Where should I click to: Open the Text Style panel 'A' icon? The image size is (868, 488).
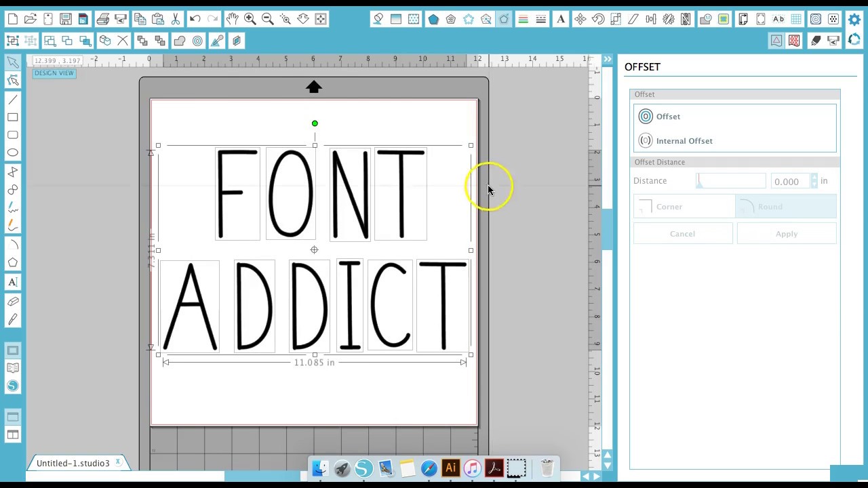point(561,19)
